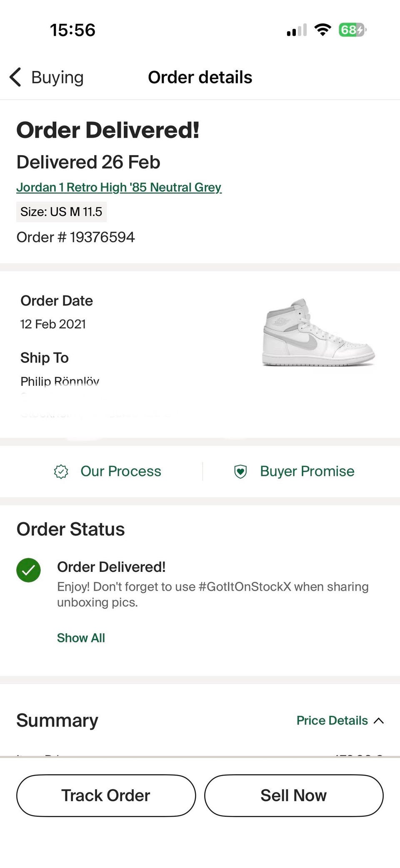Image resolution: width=400 pixels, height=868 pixels.
Task: Go back to Buying
Action: (57, 78)
